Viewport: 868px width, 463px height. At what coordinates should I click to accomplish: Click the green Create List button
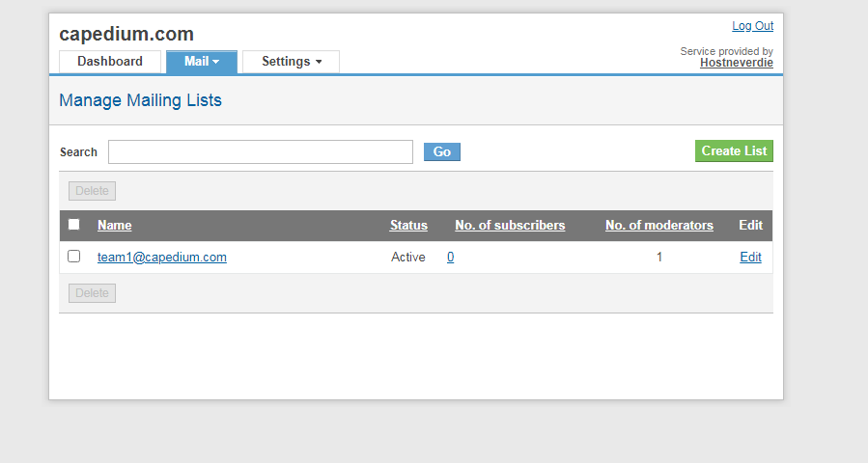pyautogui.click(x=734, y=151)
